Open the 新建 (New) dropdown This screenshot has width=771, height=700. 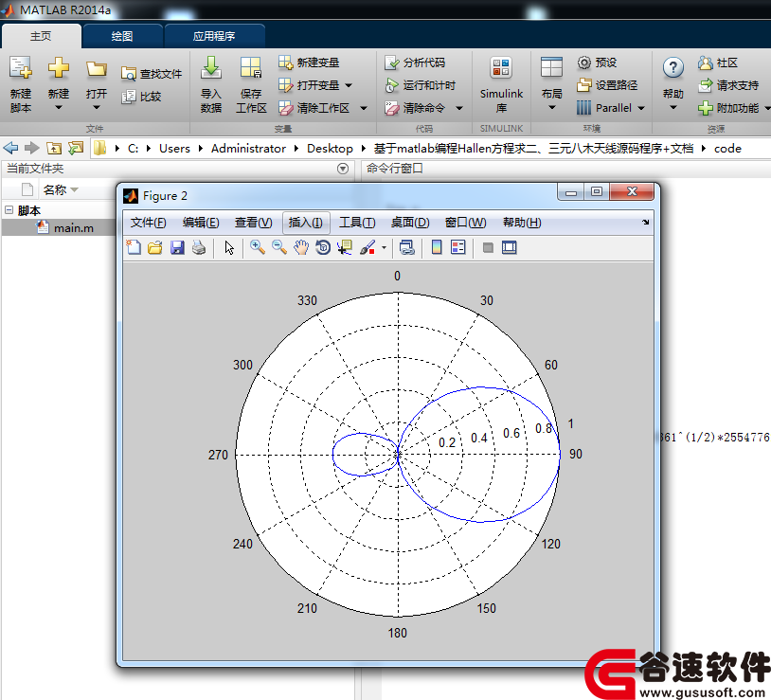[58, 107]
